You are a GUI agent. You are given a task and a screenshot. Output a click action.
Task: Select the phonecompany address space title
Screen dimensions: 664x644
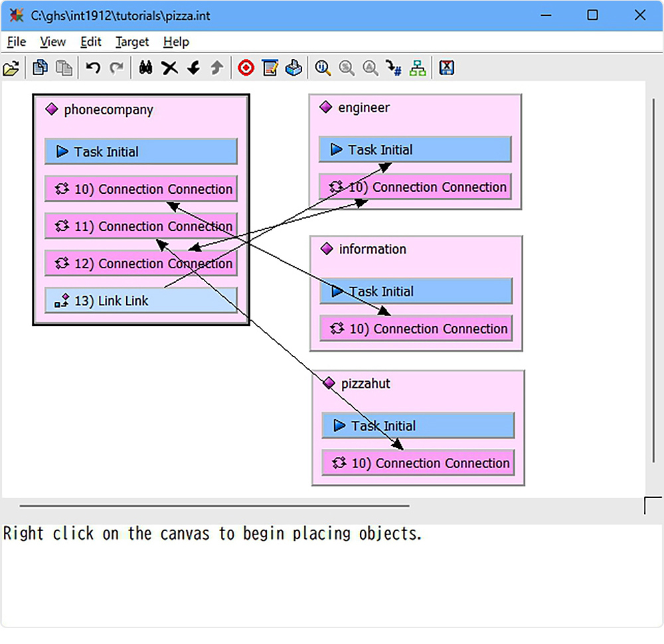pyautogui.click(x=108, y=110)
